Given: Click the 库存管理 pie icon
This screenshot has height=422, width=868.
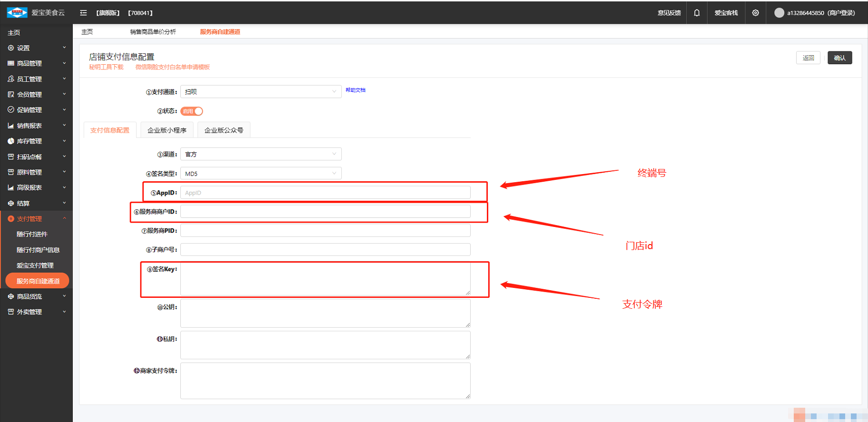Looking at the screenshot, I should coord(10,141).
